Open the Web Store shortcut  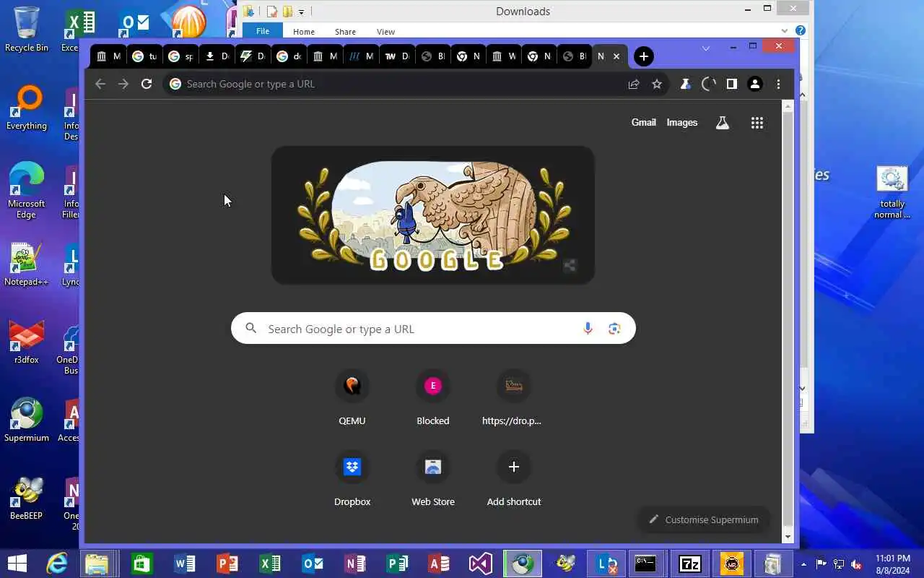[x=433, y=478]
